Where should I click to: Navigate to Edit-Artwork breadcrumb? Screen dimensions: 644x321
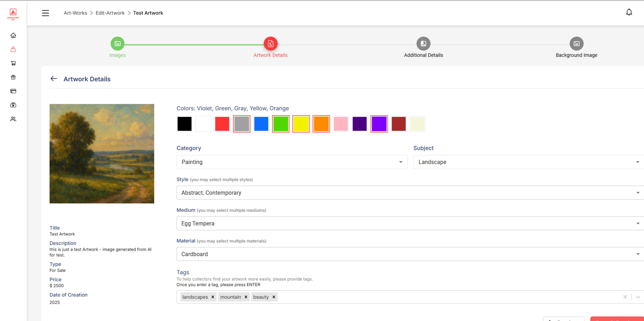click(110, 13)
